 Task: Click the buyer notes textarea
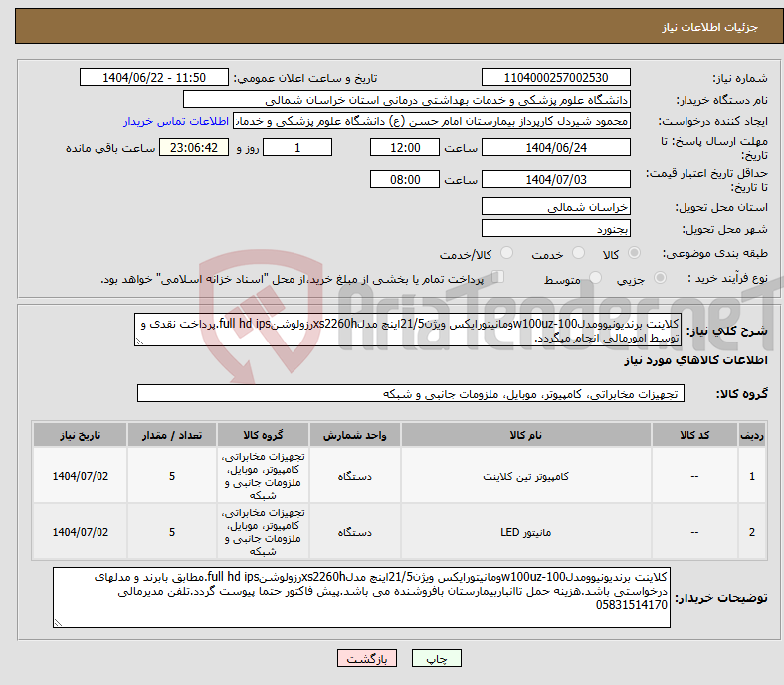361,597
